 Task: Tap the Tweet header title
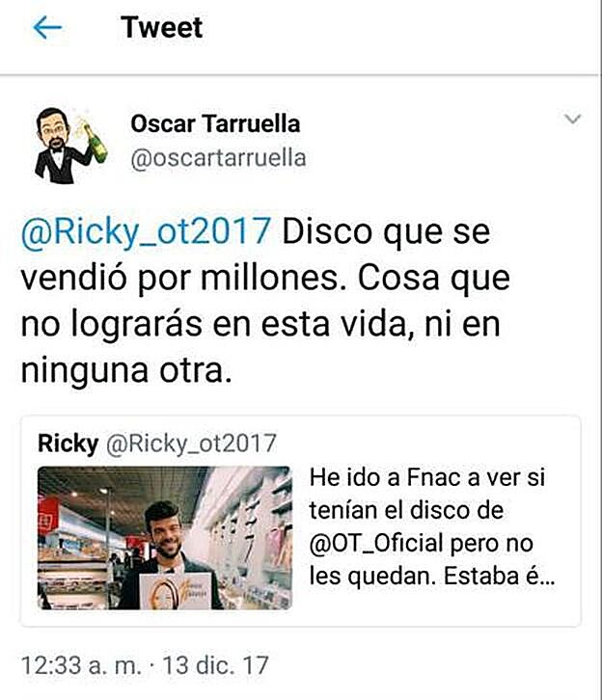(162, 27)
